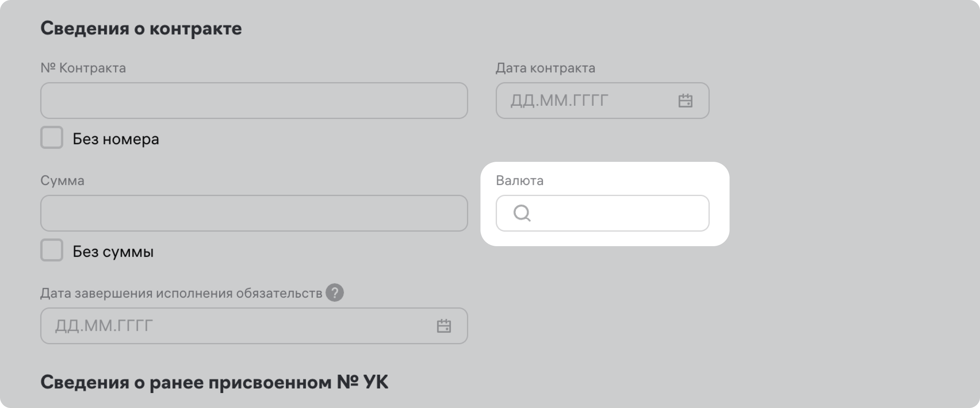Select heading Сведения о ранее присвоенном № УК
The image size is (980, 408).
214,382
